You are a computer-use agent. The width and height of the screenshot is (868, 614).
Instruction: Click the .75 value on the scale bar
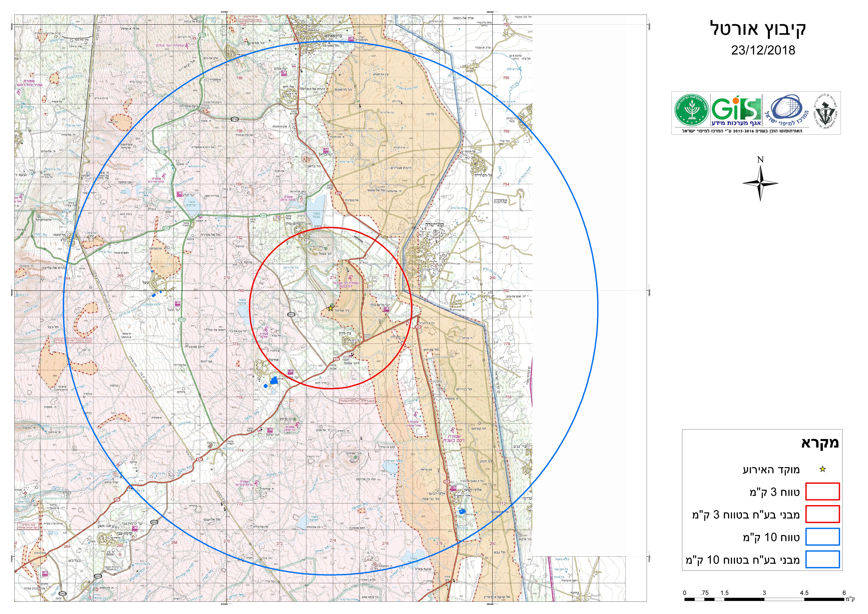704,592
